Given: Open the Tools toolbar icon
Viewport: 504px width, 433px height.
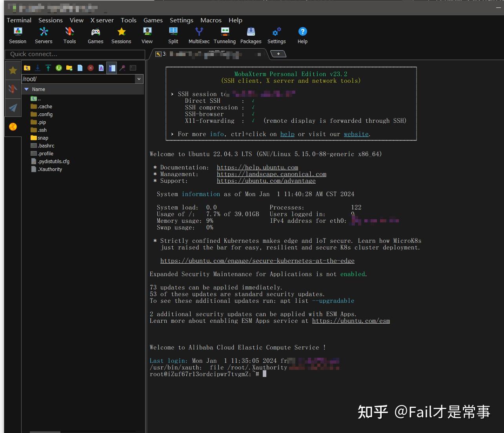Looking at the screenshot, I should pyautogui.click(x=69, y=35).
